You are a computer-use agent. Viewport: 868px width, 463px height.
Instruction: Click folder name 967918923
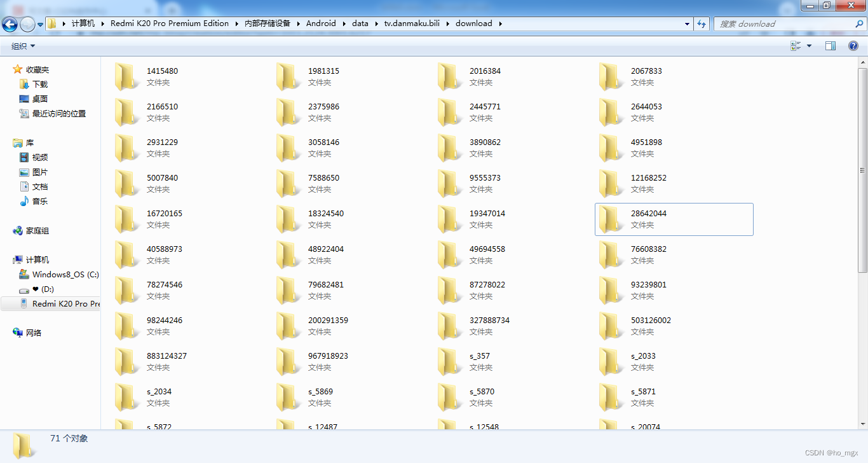coord(328,356)
